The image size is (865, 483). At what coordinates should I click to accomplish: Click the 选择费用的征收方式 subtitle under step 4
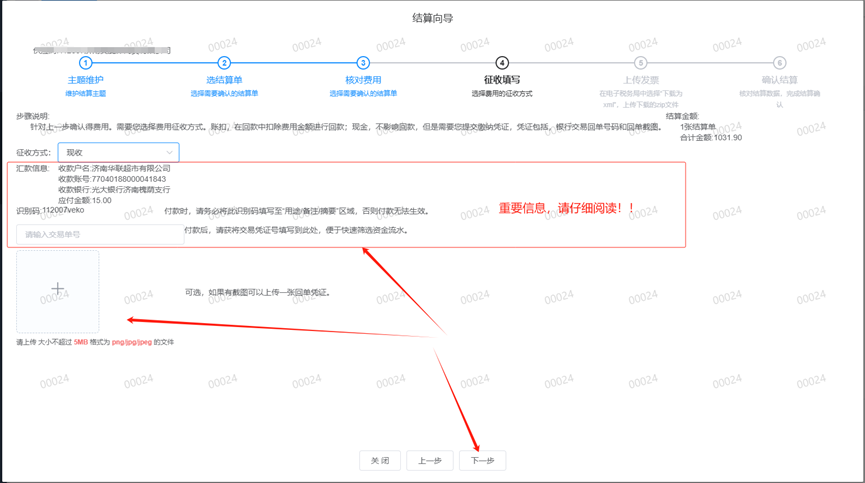502,94
